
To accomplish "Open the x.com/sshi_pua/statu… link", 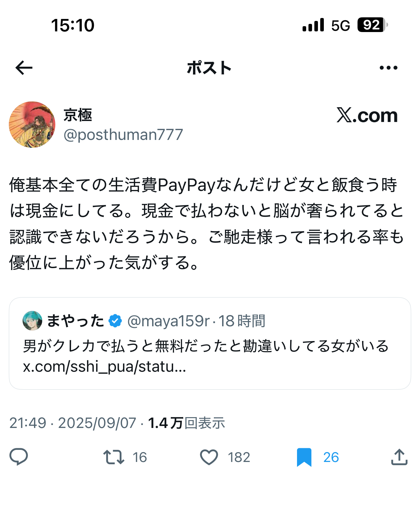I will pyautogui.click(x=104, y=367).
